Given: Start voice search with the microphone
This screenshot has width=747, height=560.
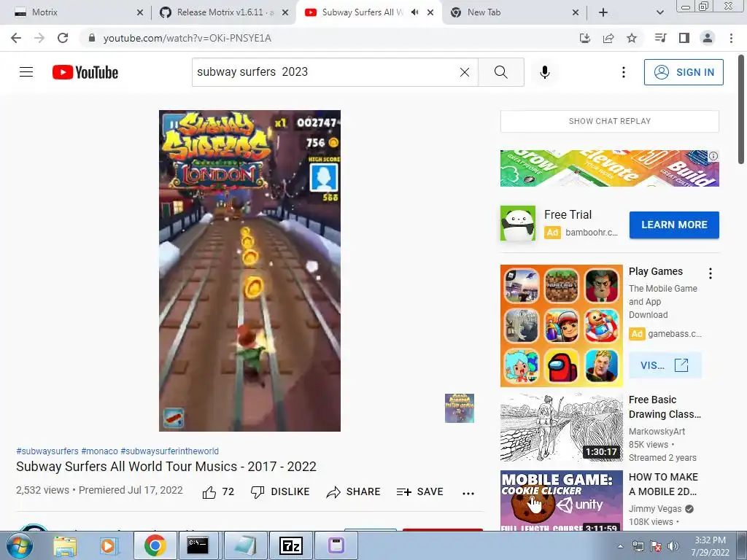Looking at the screenshot, I should [x=545, y=72].
